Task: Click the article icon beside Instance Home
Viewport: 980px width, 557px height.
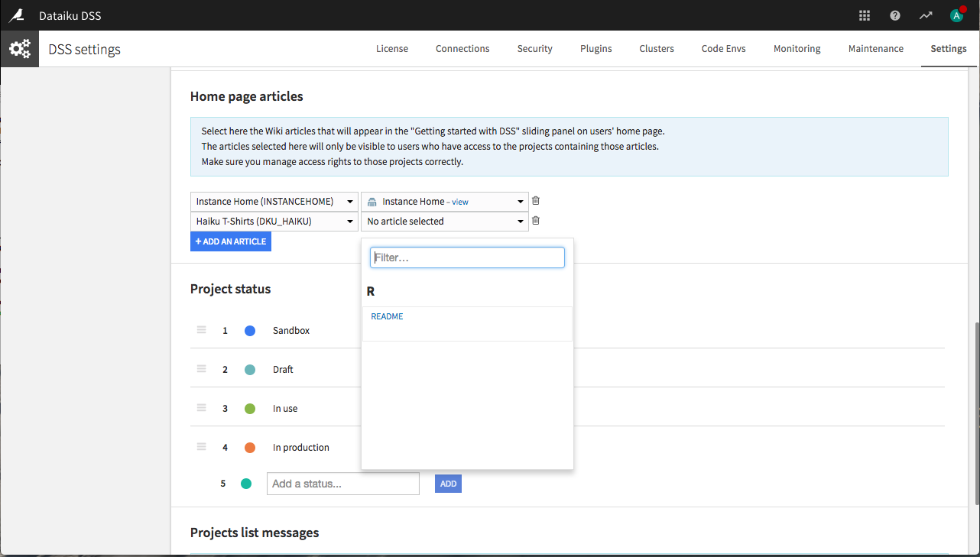Action: [372, 202]
